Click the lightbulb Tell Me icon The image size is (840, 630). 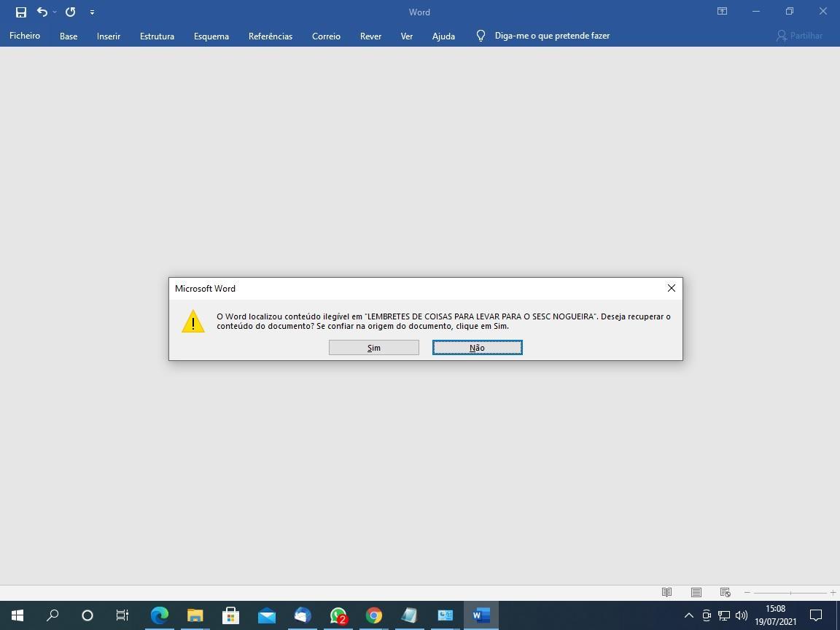click(481, 36)
